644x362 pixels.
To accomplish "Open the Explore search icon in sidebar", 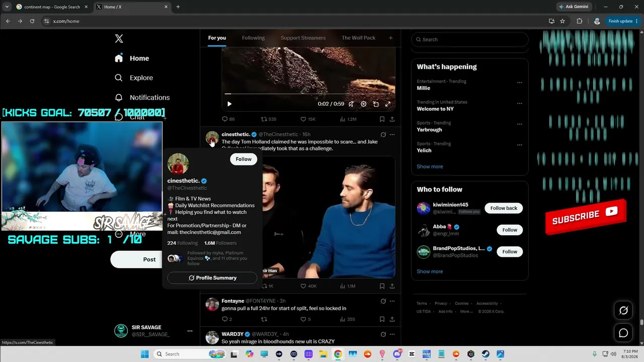I will coord(119,78).
